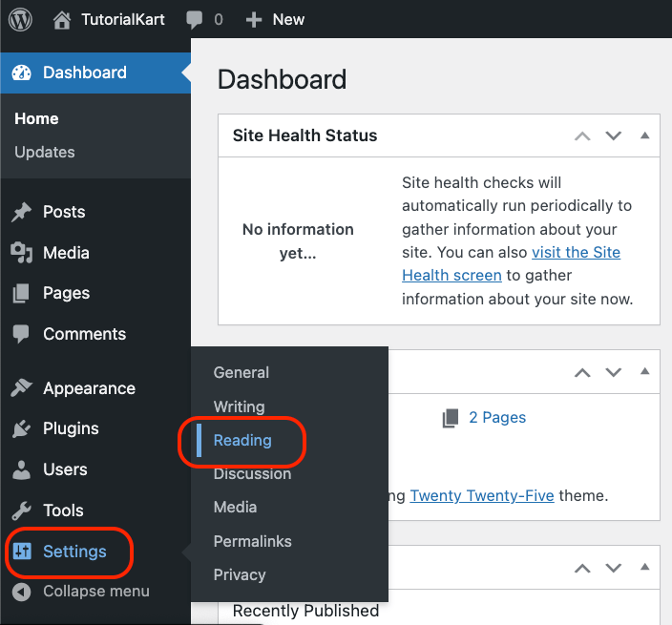Collapse the panel containing 2 Pages
This screenshot has width=672, height=625.
(x=644, y=371)
